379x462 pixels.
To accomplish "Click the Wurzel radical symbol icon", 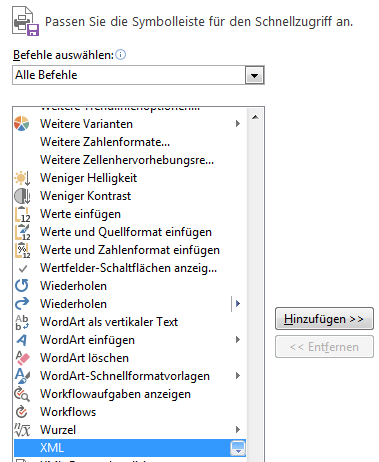I will tap(22, 430).
